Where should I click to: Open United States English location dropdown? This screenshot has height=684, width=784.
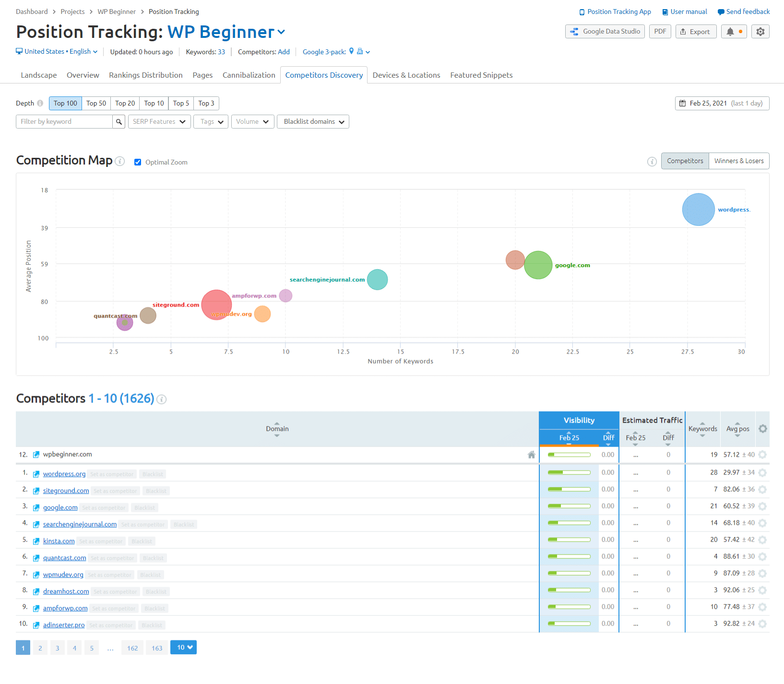pos(57,51)
